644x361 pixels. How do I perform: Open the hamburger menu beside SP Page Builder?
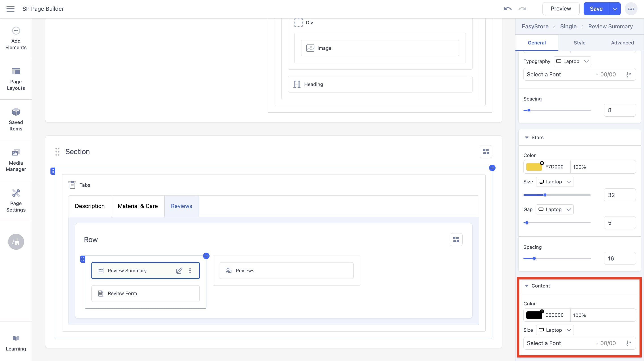[11, 8]
